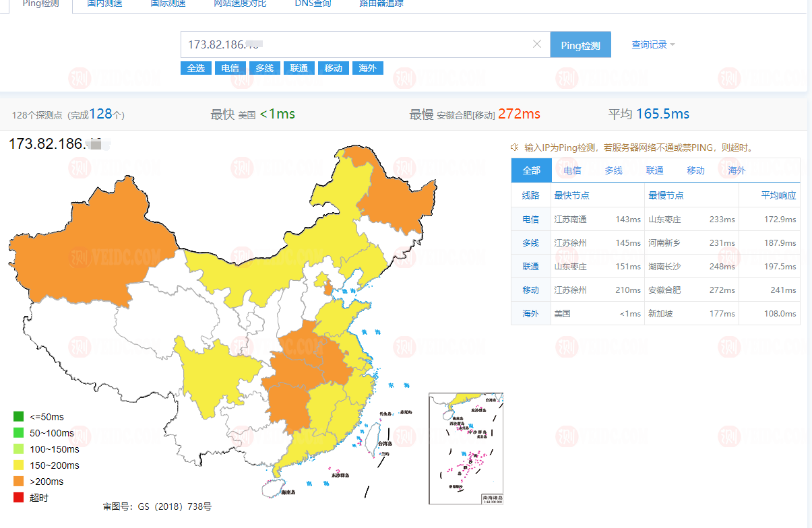The height and width of the screenshot is (528, 812).
Task: Select the 电信 tab in the results panel
Action: (572, 170)
